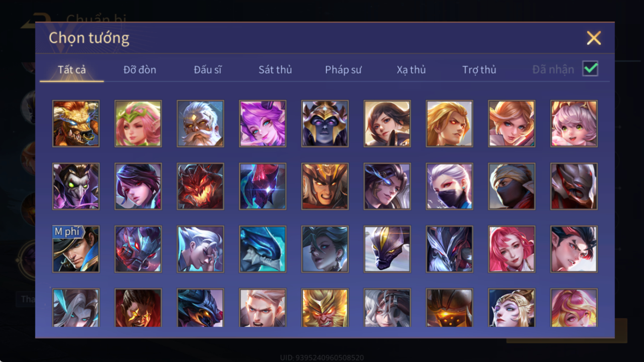644x362 pixels.
Task: Choose the pink-haired girl with leaf crown
Action: point(138,124)
